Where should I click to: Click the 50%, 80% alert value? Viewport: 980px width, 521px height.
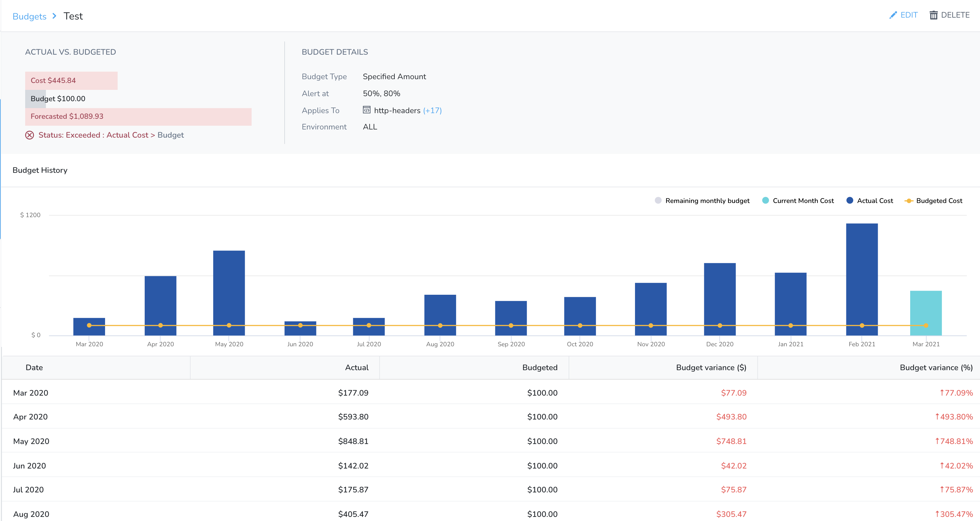381,93
